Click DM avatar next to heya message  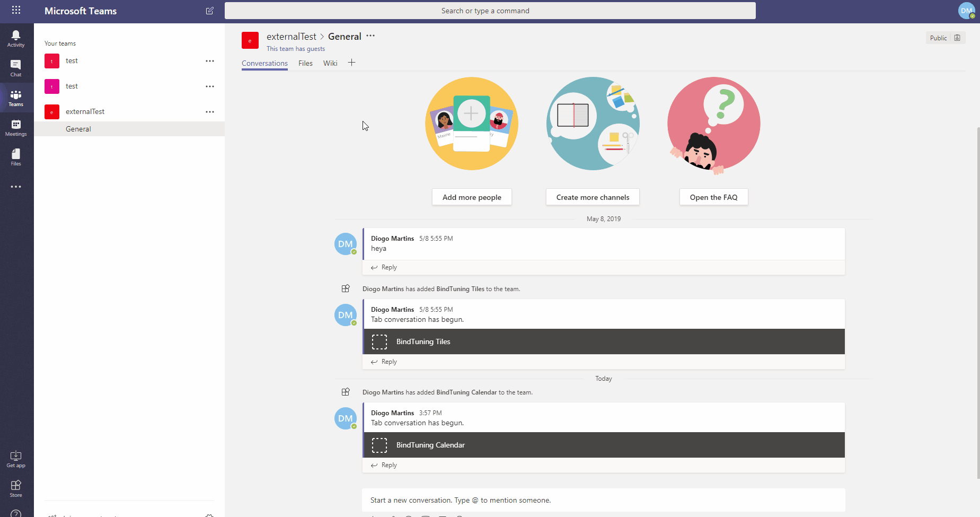pyautogui.click(x=346, y=244)
